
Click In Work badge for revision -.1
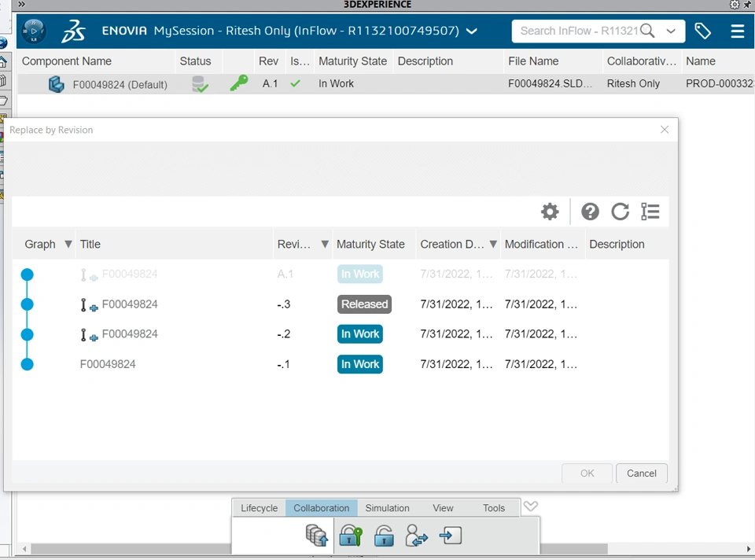(359, 364)
